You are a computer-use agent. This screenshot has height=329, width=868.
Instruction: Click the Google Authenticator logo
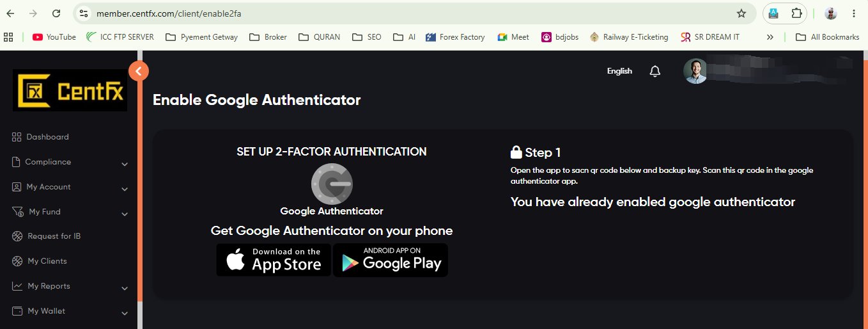click(x=332, y=184)
